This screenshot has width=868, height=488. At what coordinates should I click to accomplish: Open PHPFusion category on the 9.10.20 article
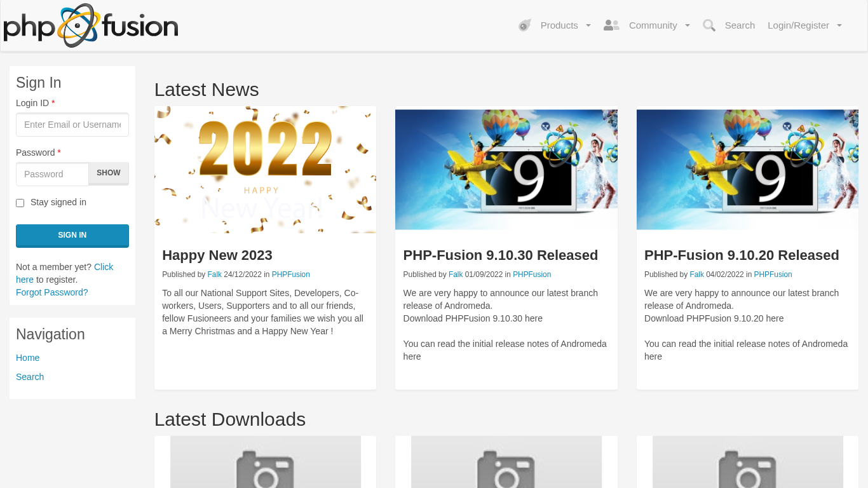(x=773, y=274)
